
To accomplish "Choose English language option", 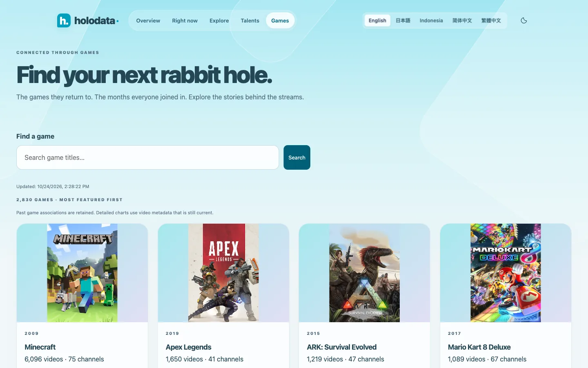I will (x=377, y=20).
